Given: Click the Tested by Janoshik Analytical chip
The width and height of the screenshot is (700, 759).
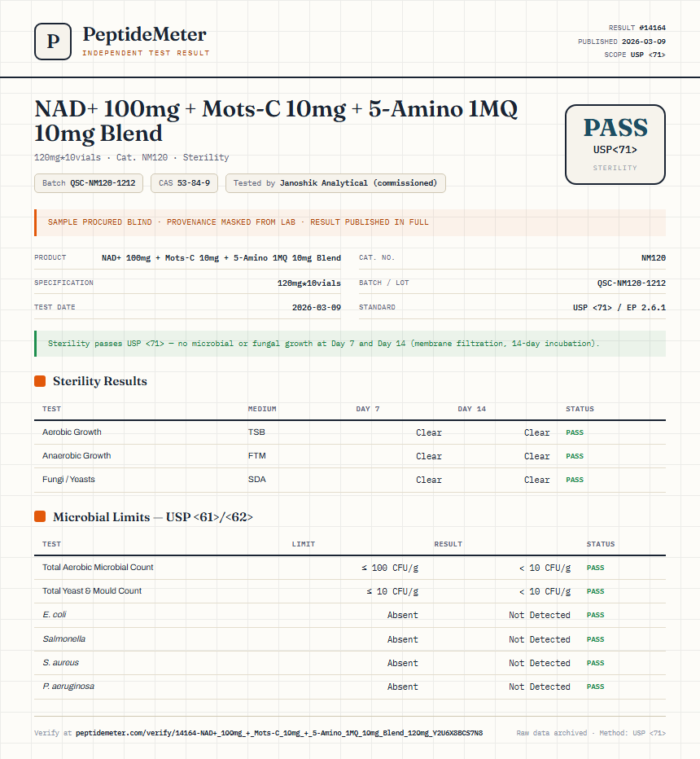Looking at the screenshot, I should (x=335, y=183).
